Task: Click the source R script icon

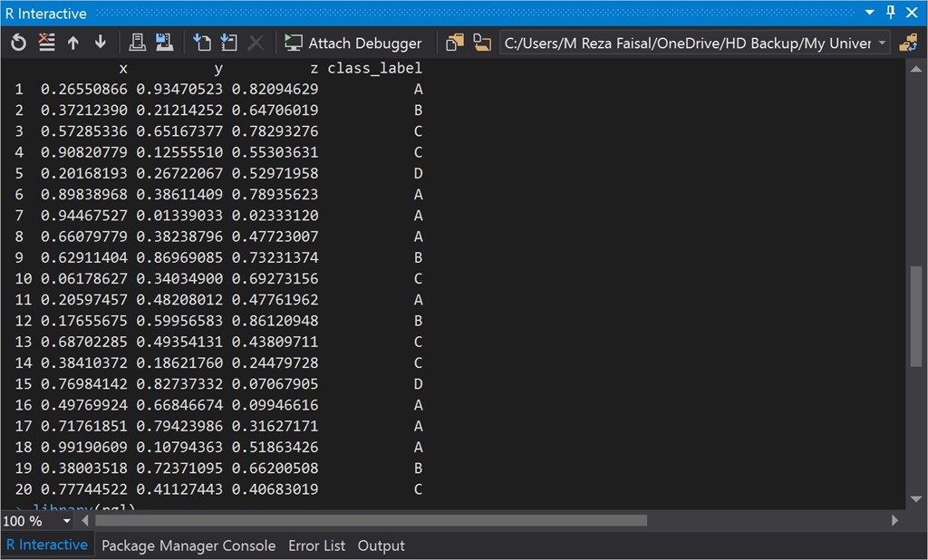Action: click(202, 43)
